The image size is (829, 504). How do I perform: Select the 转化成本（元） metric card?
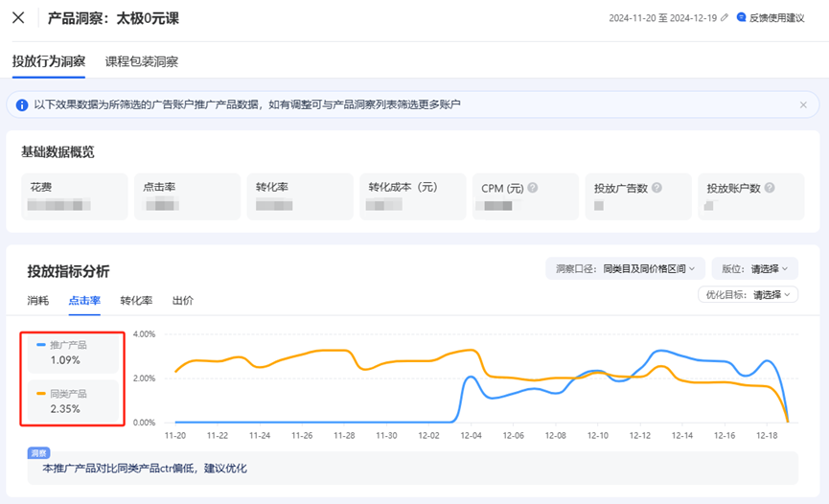click(413, 196)
